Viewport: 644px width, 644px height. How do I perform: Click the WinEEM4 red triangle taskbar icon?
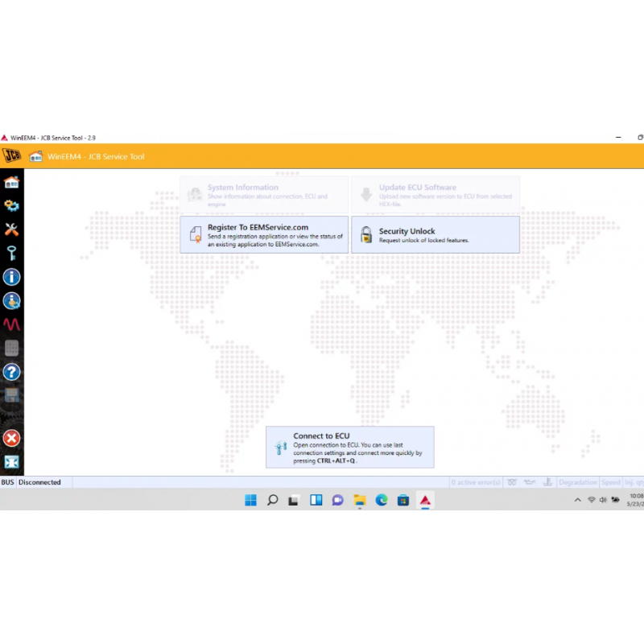coord(425,500)
